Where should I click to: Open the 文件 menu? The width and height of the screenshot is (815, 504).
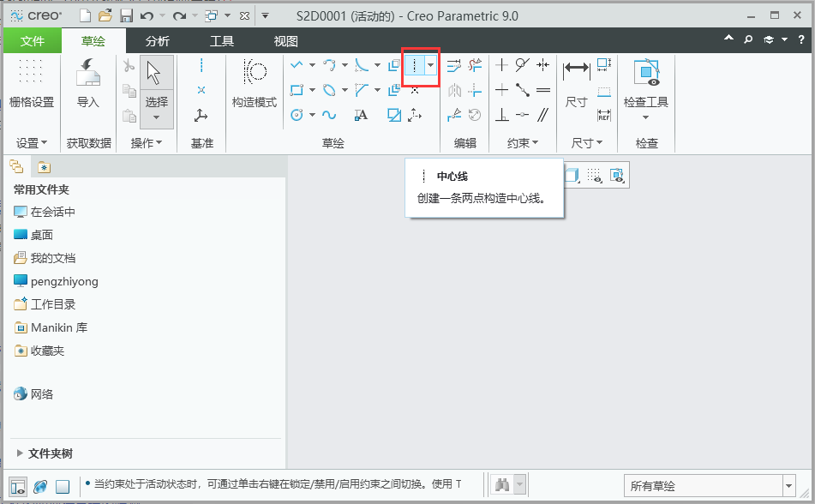(x=33, y=41)
